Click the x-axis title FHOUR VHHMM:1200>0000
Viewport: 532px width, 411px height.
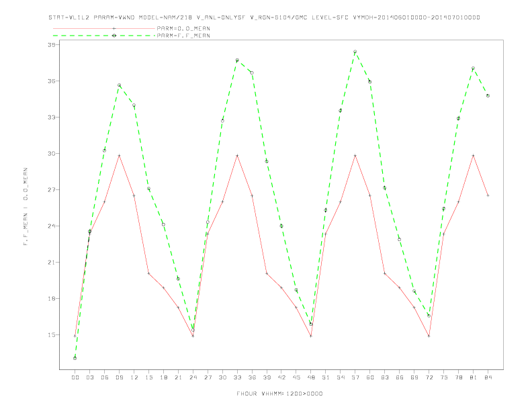[x=279, y=394]
